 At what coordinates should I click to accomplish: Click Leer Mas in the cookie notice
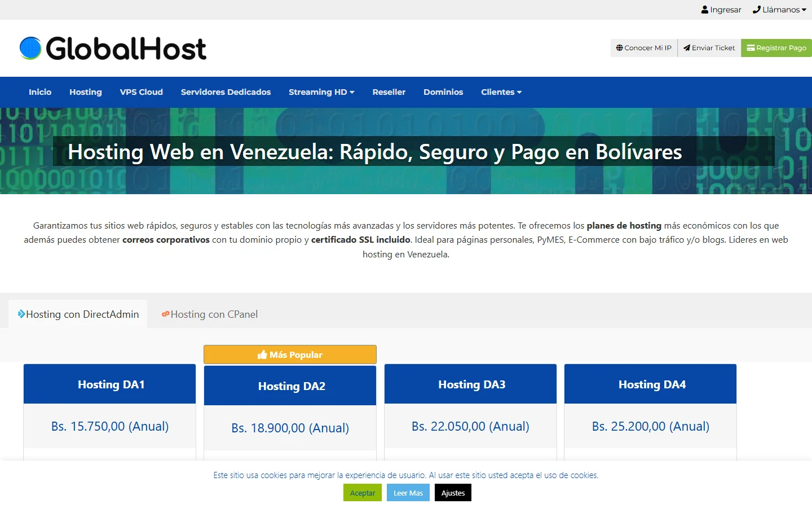(408, 492)
